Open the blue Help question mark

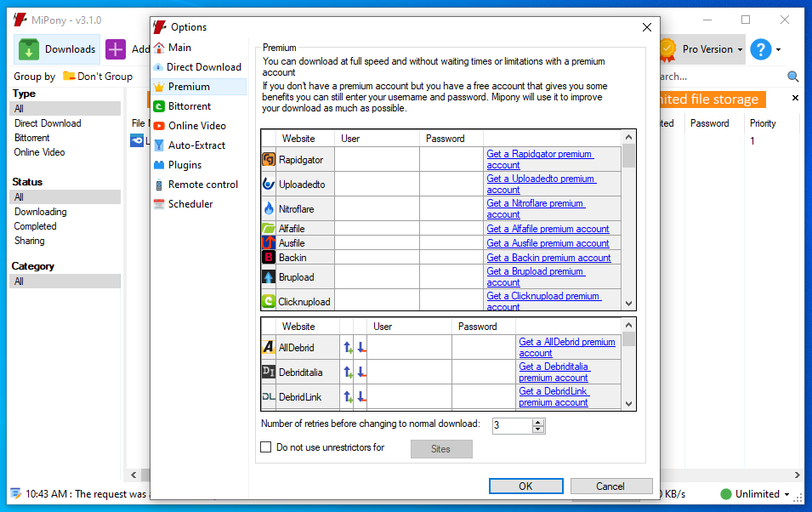(761, 49)
